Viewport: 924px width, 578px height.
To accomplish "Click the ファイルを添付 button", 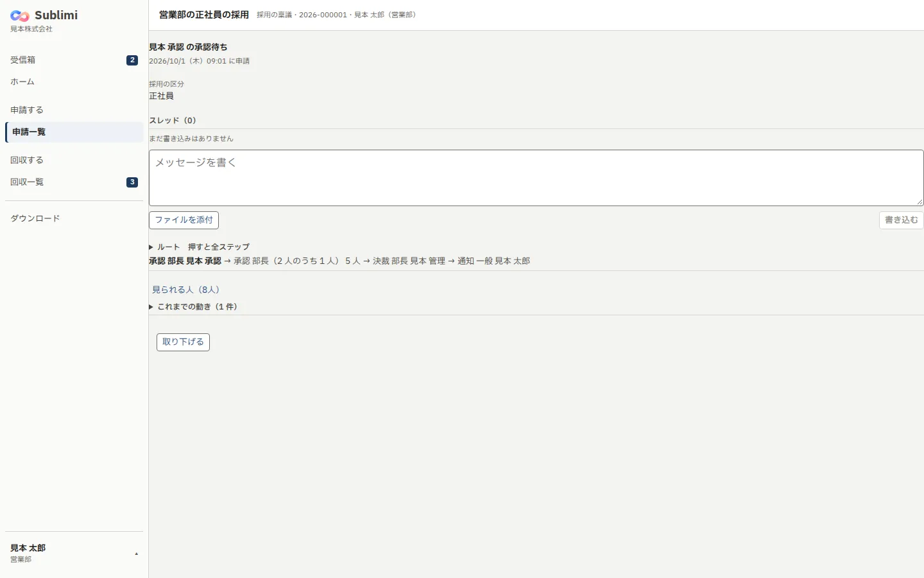I will pos(184,220).
